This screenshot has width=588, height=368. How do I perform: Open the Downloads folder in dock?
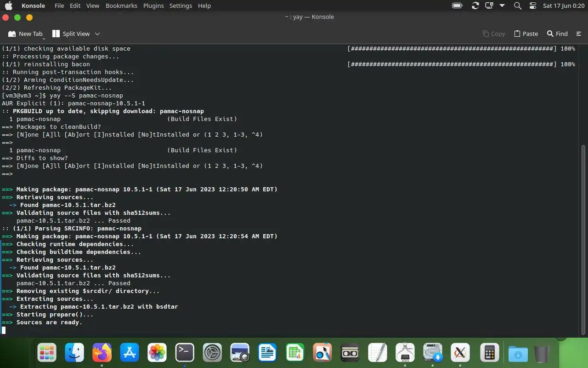point(518,353)
